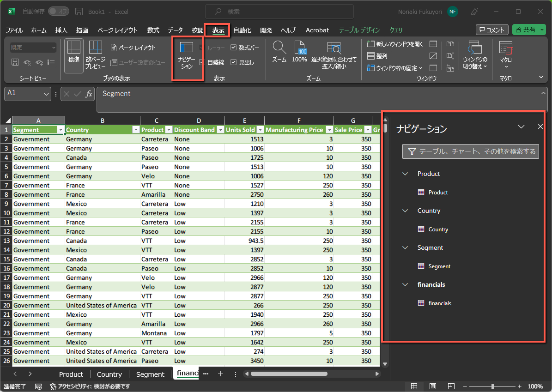Select the Zoom magnifier icon

point(279,47)
